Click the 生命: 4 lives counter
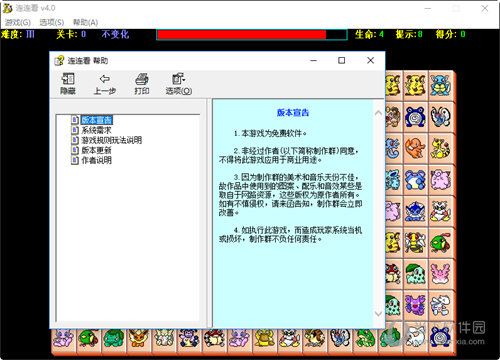 click(369, 34)
